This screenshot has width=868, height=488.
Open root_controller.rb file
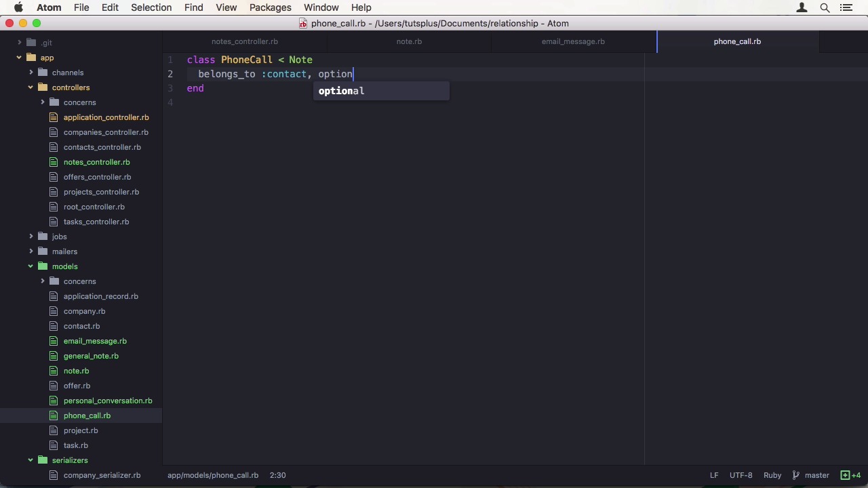click(94, 207)
